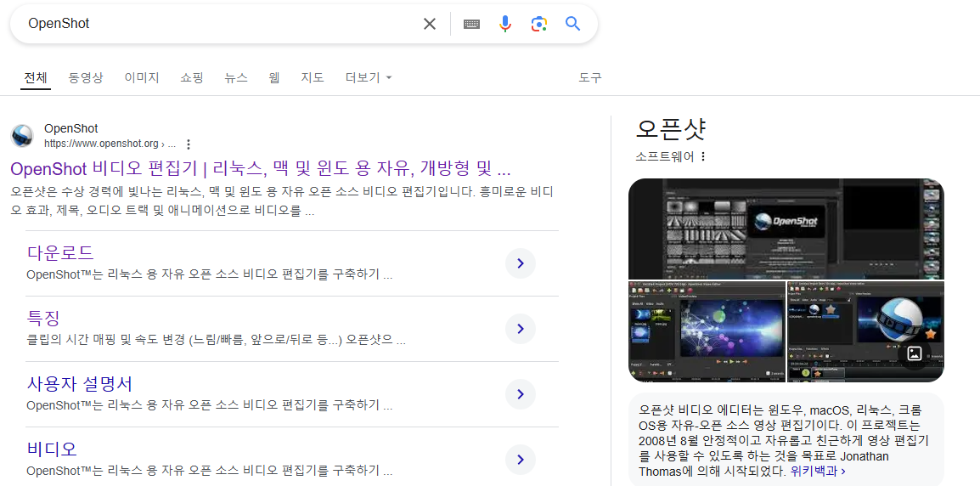
Task: Click the 오픈샷 knowledge panel title
Action: (x=671, y=129)
